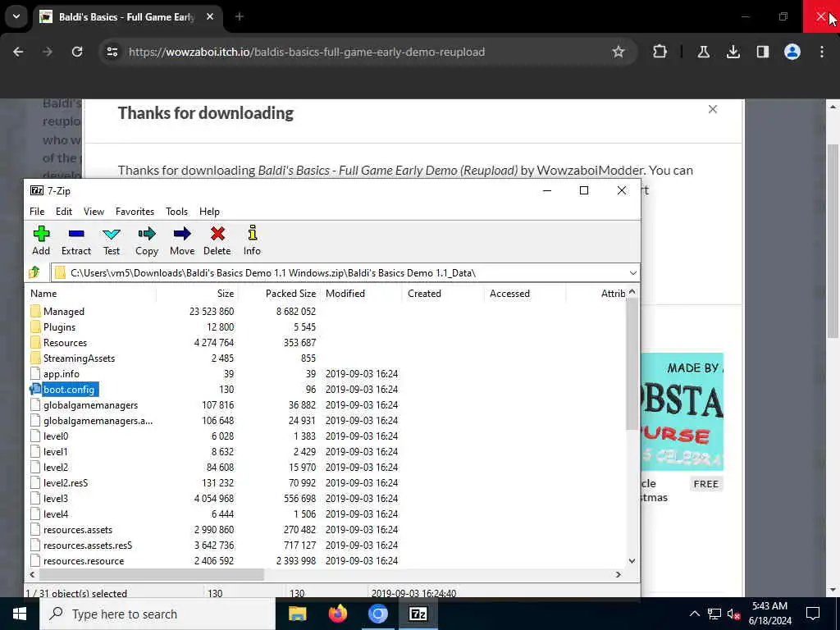Viewport: 840px width, 630px height.
Task: Sort by the Created column header
Action: 443,294
